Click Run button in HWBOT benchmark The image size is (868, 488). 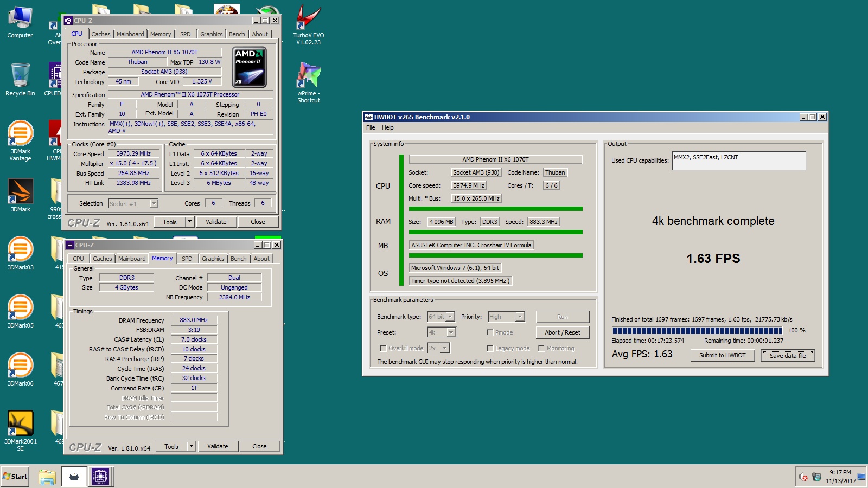[x=563, y=317]
